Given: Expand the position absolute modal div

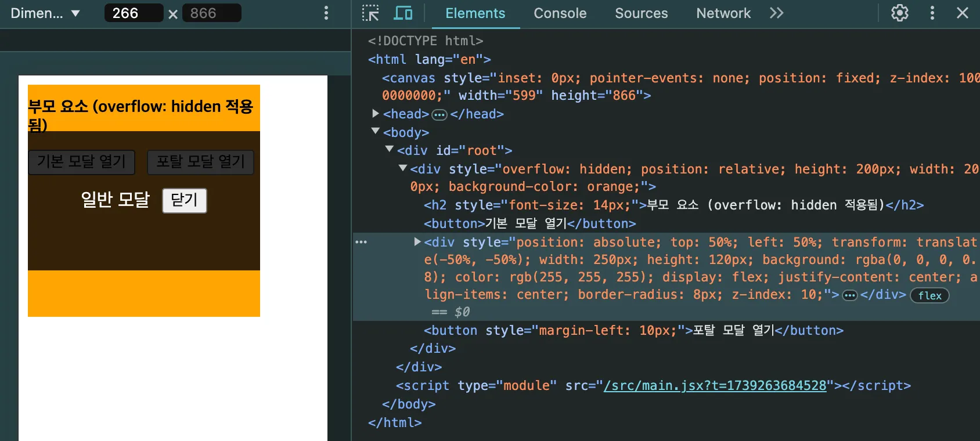Looking at the screenshot, I should point(417,241).
